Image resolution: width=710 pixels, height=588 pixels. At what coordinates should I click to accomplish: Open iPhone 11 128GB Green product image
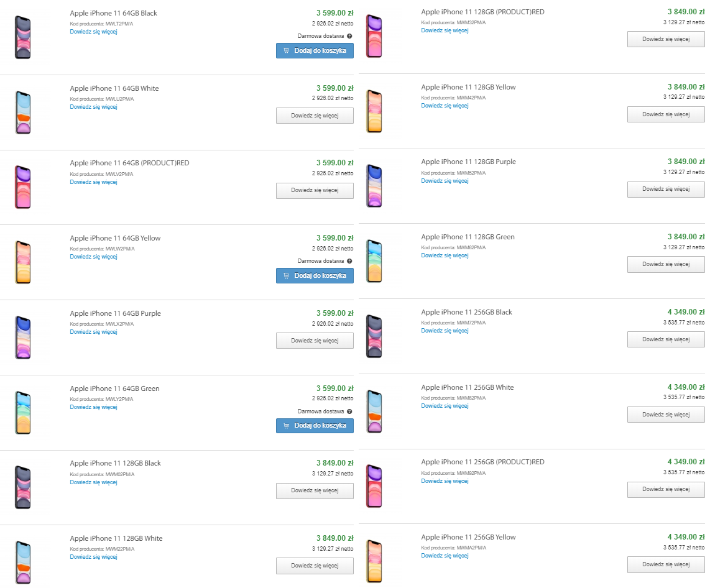click(374, 261)
